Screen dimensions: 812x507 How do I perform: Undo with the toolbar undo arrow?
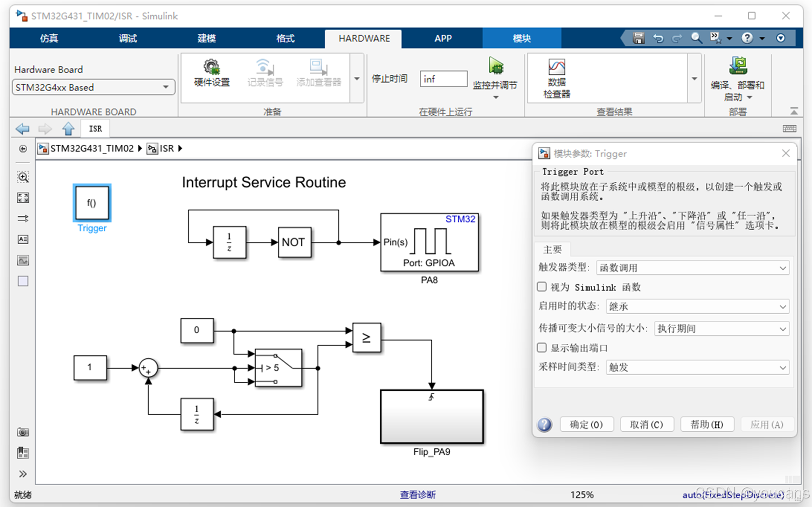click(658, 38)
